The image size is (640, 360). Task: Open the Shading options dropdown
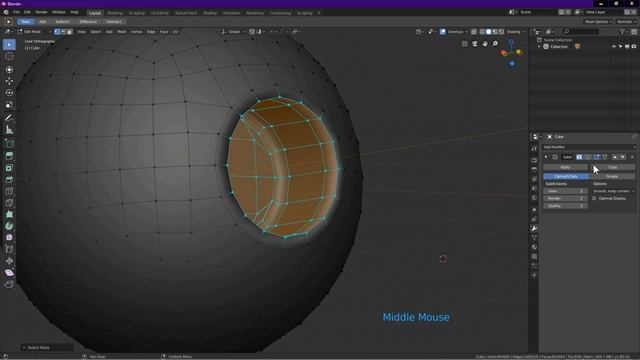tap(516, 31)
